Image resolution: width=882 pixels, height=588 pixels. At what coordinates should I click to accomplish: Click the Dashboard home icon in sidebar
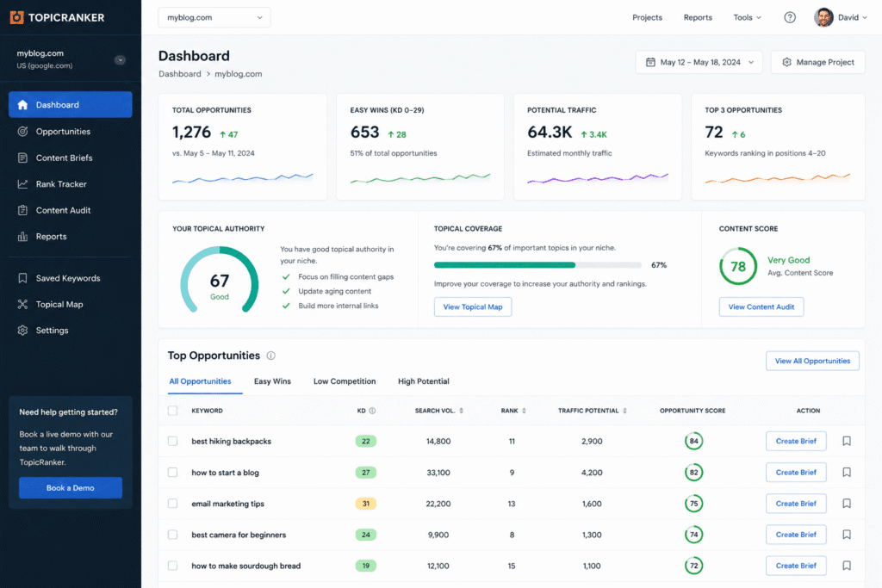[22, 104]
